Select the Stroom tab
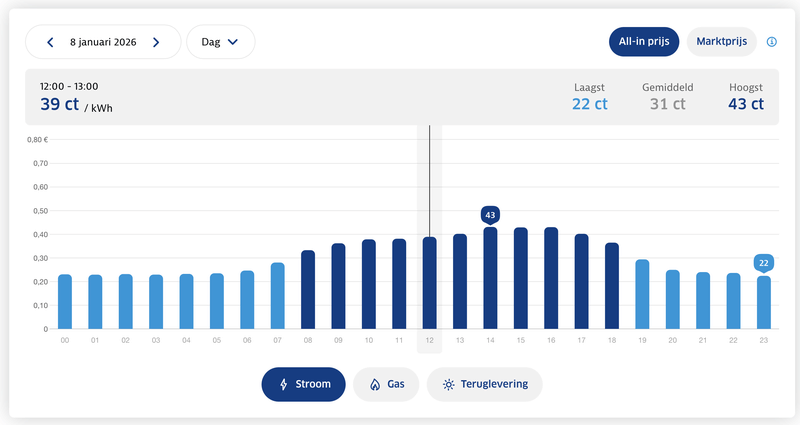This screenshot has height=425, width=800. (x=304, y=384)
